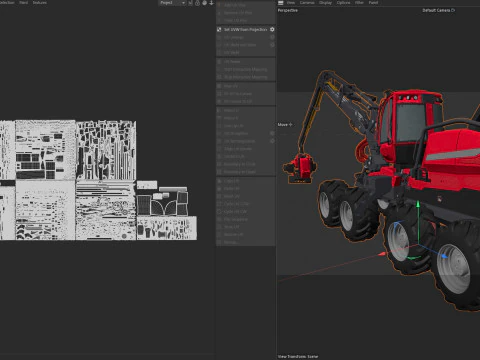Open the Textures menu in UV editor
The height and width of the screenshot is (360, 480).
(40, 3)
